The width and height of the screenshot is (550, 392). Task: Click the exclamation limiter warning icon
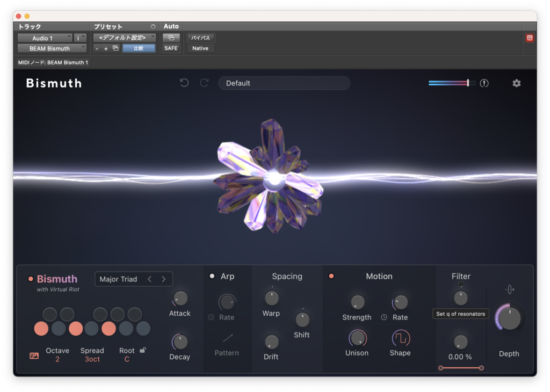tap(484, 83)
